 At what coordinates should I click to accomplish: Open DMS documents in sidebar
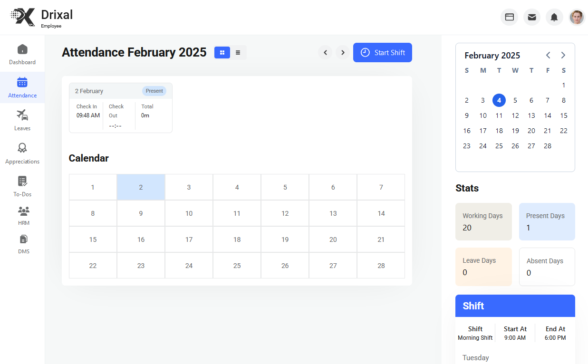[x=23, y=239]
